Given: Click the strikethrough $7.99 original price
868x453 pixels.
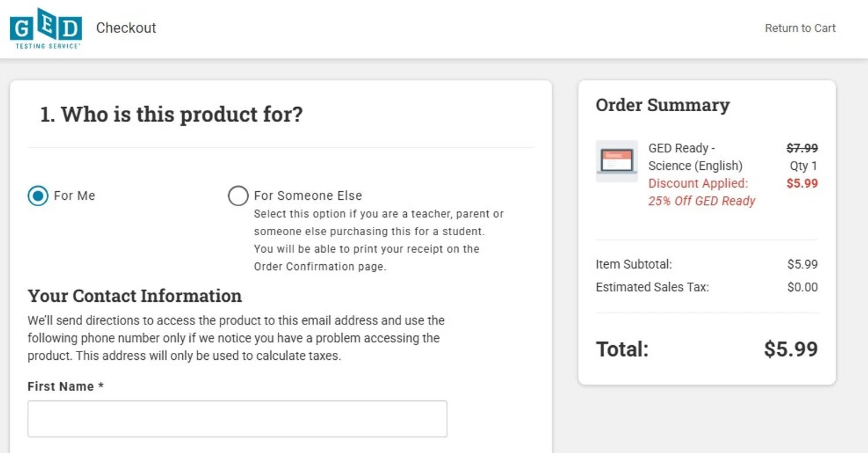Looking at the screenshot, I should [x=801, y=148].
